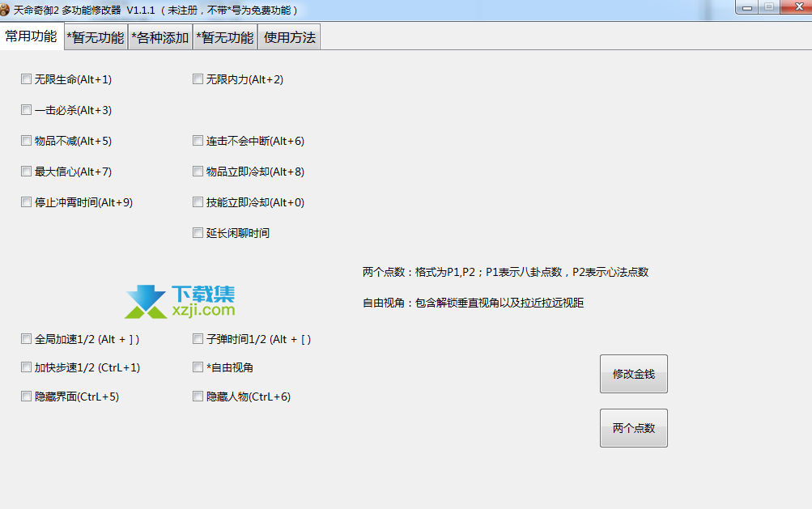812x509 pixels.
Task: Tick the 连击不会中断 (Alt+6) checkbox
Action: [198, 141]
